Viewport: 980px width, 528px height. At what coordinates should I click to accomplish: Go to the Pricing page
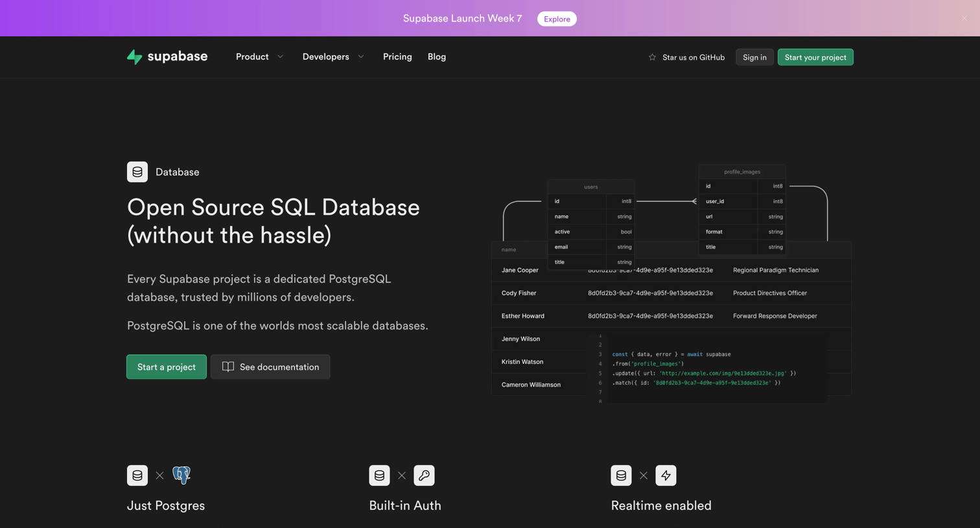click(397, 57)
